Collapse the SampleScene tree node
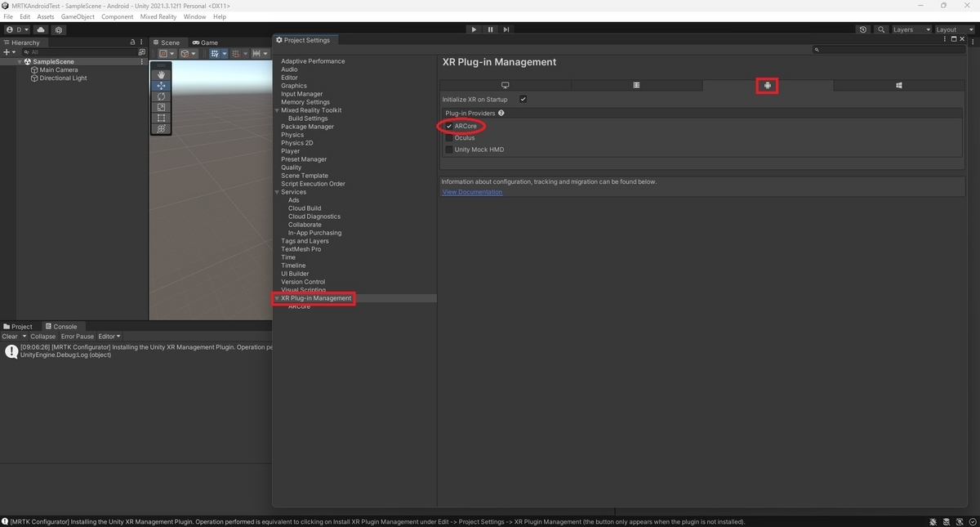Image resolution: width=980 pixels, height=527 pixels. click(x=20, y=61)
